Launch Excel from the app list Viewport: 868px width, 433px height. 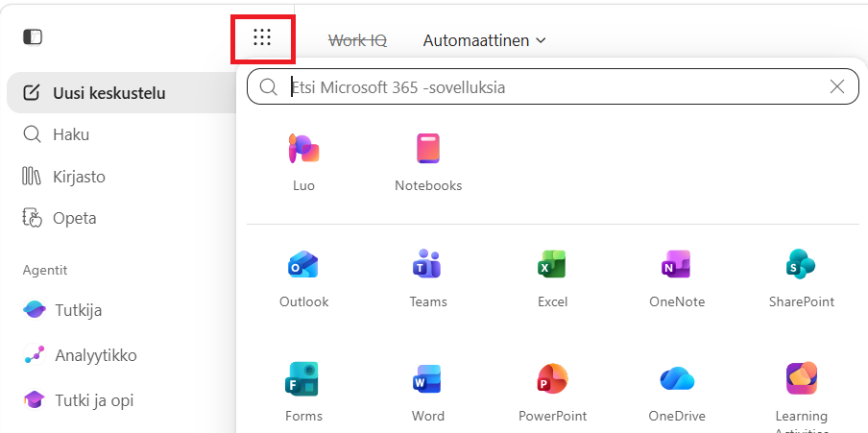pyautogui.click(x=552, y=264)
